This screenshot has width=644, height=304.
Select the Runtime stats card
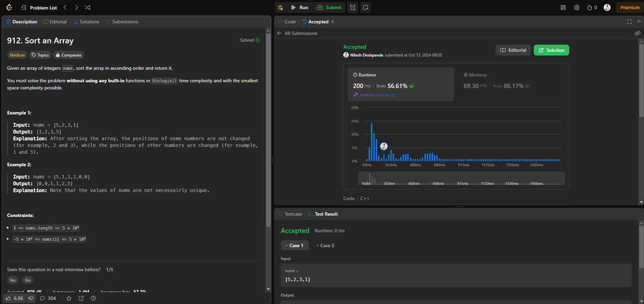coord(400,84)
